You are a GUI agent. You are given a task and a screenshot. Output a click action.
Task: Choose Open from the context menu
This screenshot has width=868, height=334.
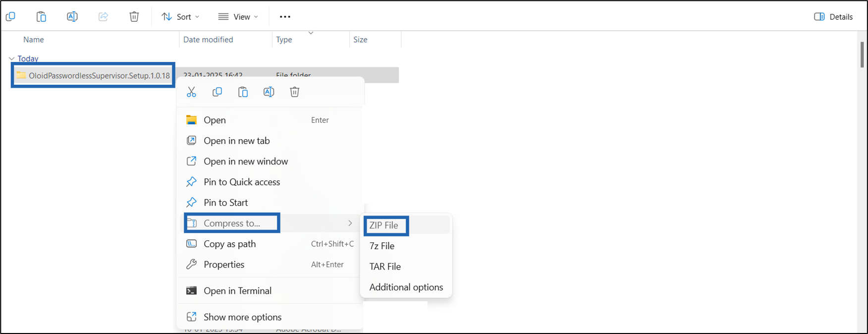coord(270,120)
